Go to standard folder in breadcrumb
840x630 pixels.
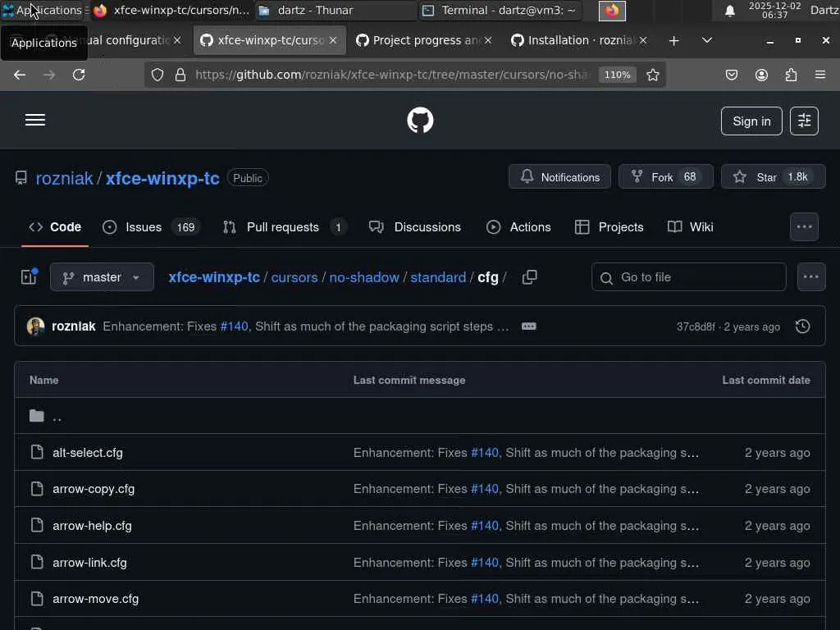(438, 277)
